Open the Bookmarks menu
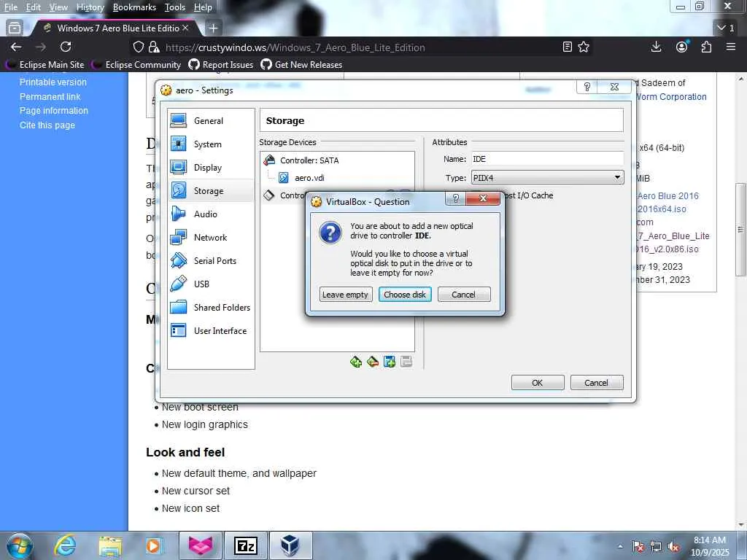This screenshot has width=747, height=560. tap(134, 7)
